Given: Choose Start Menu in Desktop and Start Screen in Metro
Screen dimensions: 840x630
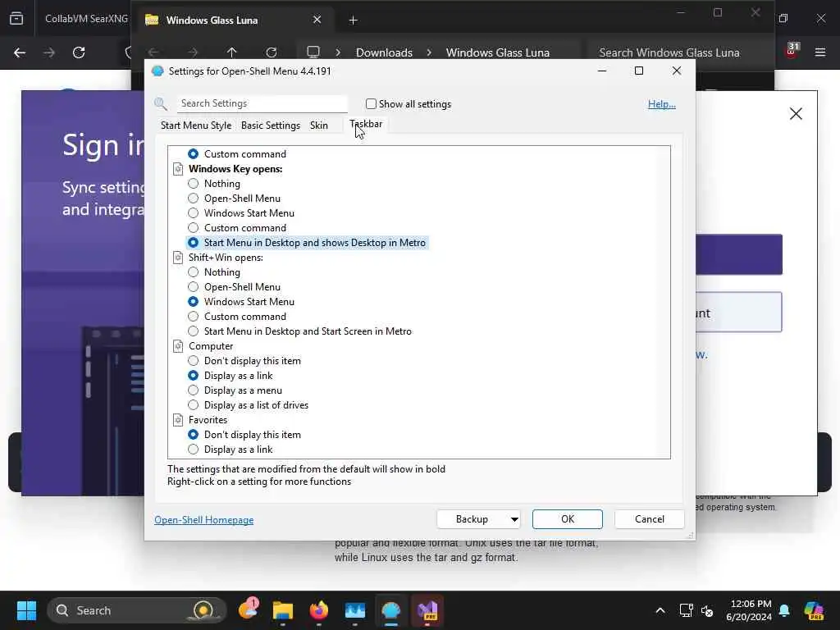Looking at the screenshot, I should coord(194,331).
